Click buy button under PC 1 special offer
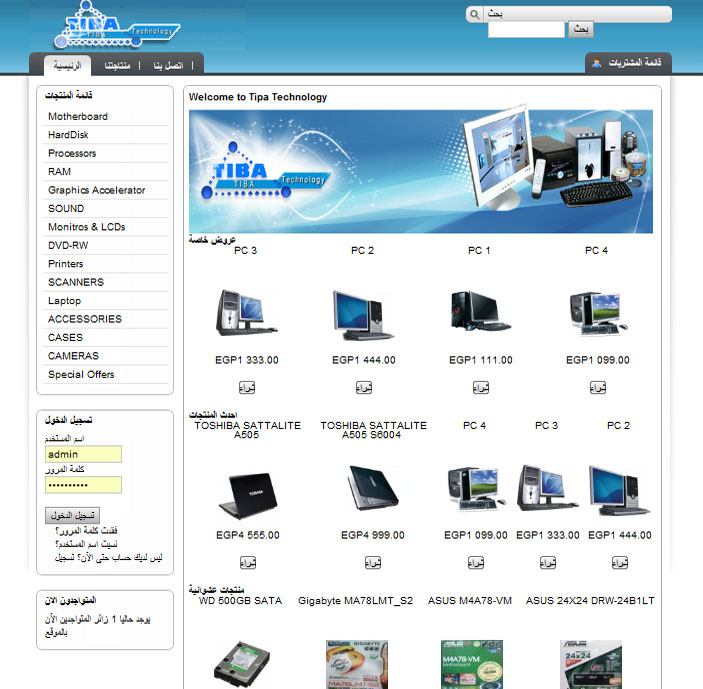The height and width of the screenshot is (689, 703). [481, 387]
